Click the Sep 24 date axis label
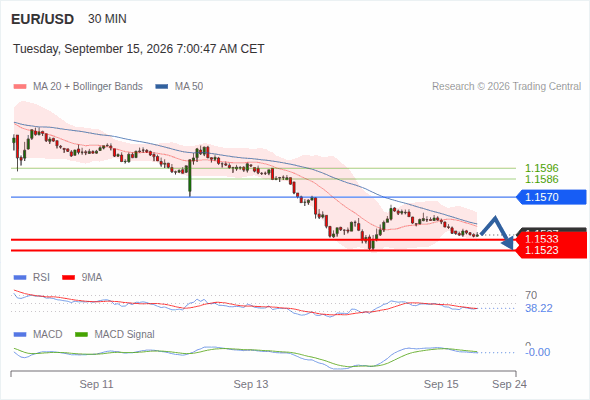Screen dimensions: 590x400 (x=509, y=385)
